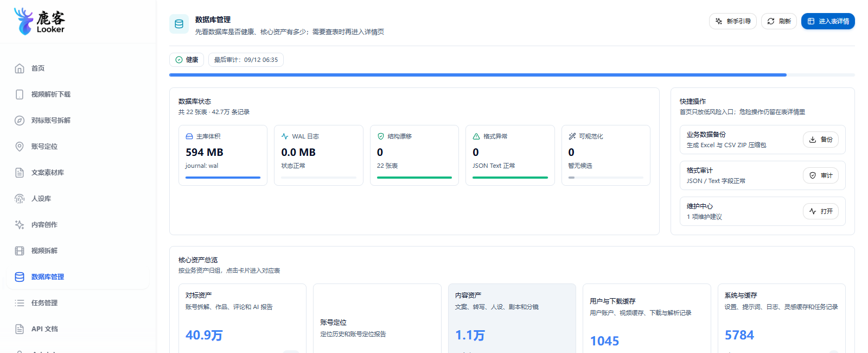Click the 任务管理 list icon
868x353 pixels.
click(x=20, y=303)
